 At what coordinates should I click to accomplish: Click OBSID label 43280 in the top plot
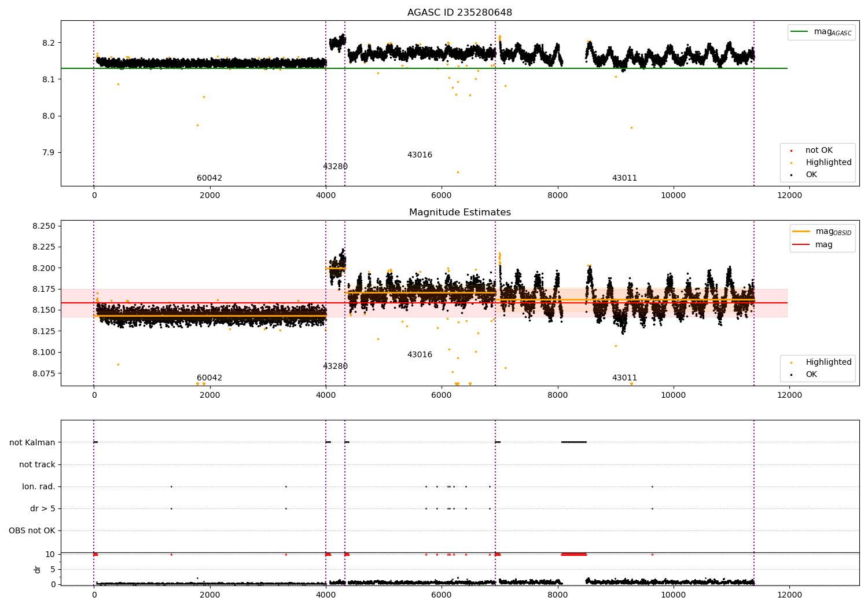[335, 167]
